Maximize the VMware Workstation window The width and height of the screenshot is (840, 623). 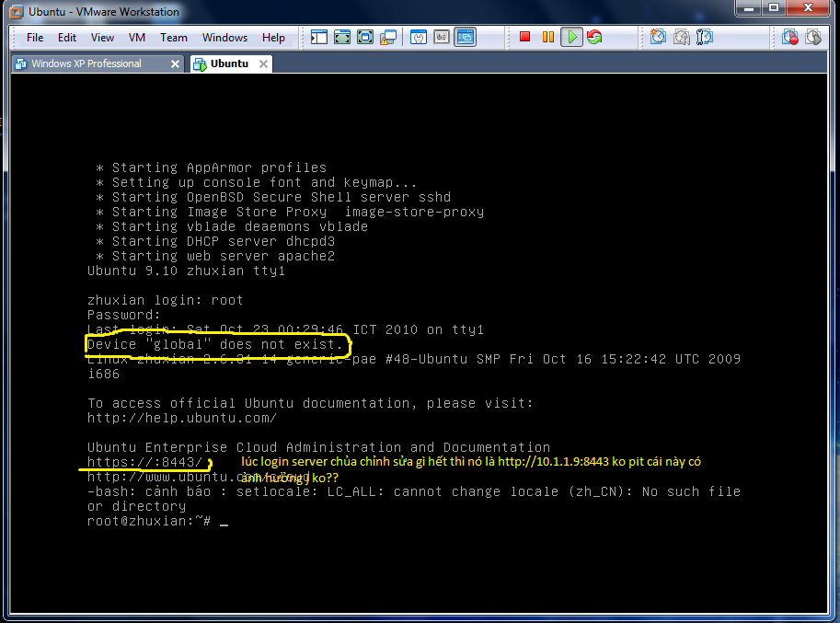point(774,8)
